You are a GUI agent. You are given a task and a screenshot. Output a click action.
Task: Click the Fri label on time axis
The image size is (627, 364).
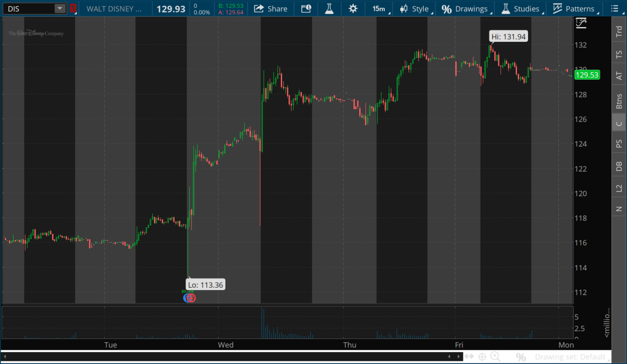coord(459,345)
